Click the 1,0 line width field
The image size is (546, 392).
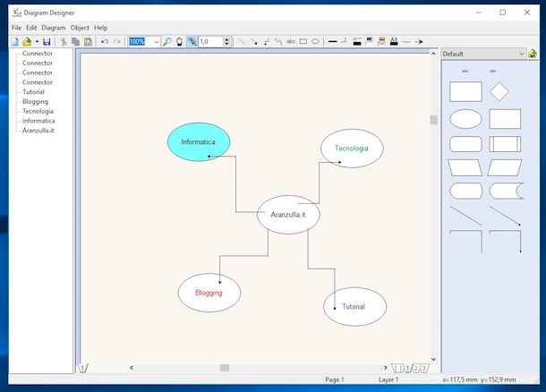pos(210,42)
